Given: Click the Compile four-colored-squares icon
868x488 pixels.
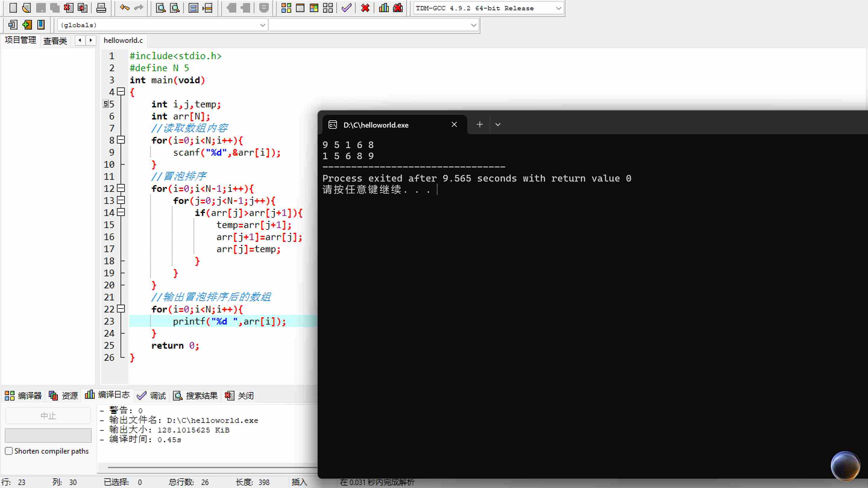Looking at the screenshot, I should tap(286, 8).
